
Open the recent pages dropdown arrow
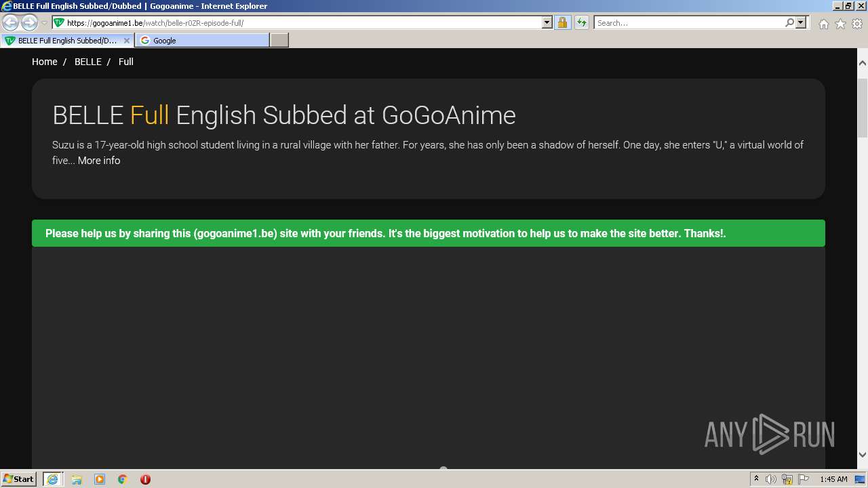point(44,23)
